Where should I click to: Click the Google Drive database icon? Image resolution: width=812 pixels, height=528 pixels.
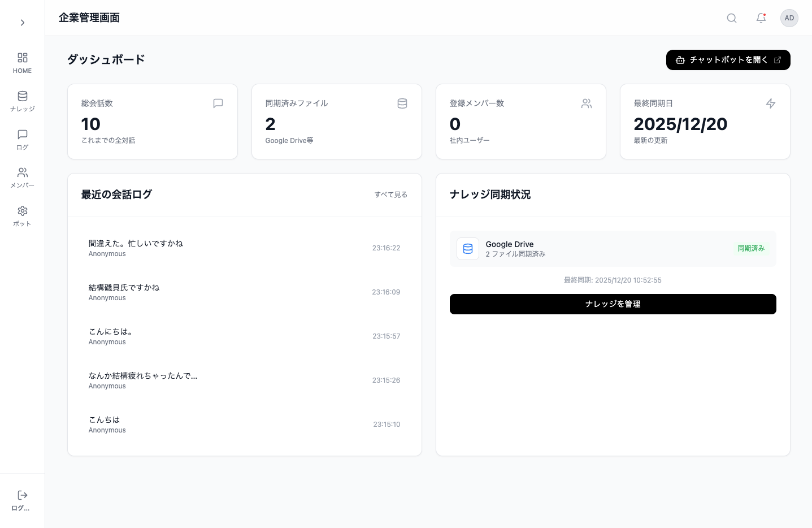tap(468, 249)
